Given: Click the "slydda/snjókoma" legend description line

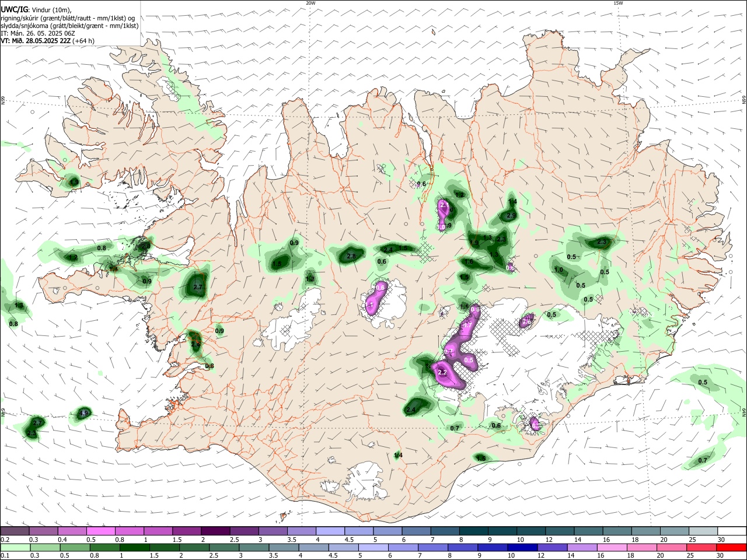Looking at the screenshot, I should tap(69, 26).
